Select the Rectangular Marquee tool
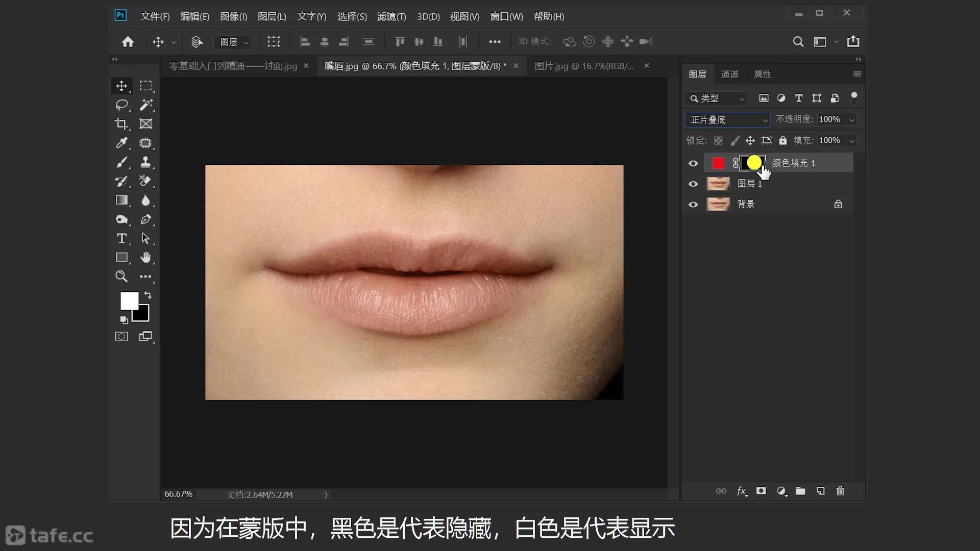 coord(146,86)
